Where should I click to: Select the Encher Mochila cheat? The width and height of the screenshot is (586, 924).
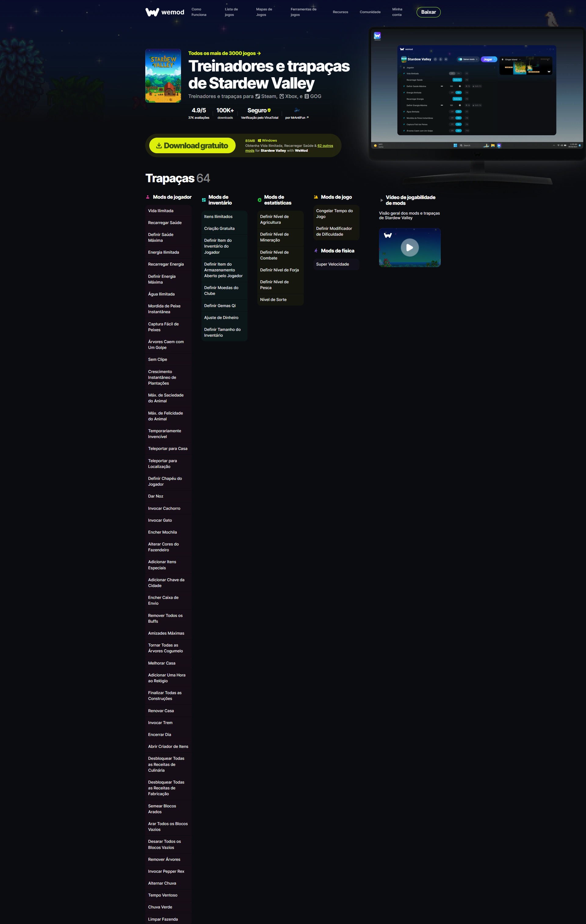pos(168,532)
